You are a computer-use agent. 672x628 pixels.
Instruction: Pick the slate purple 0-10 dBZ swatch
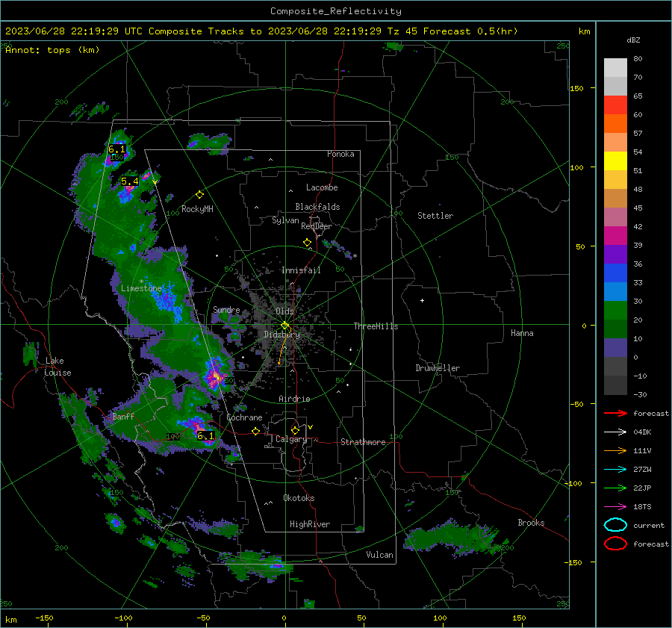[615, 348]
